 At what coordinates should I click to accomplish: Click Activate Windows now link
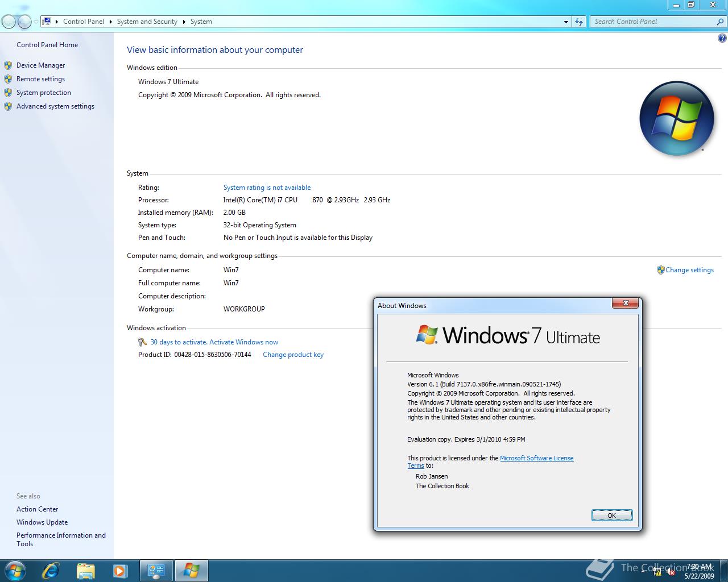tap(244, 342)
